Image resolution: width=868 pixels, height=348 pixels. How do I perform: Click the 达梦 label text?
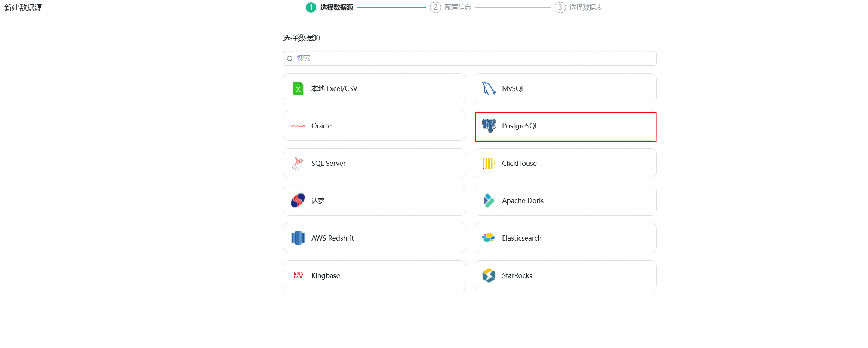(x=318, y=201)
